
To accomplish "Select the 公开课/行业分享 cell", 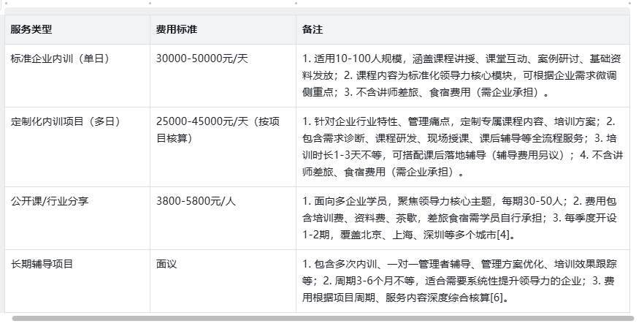I will tap(50, 200).
